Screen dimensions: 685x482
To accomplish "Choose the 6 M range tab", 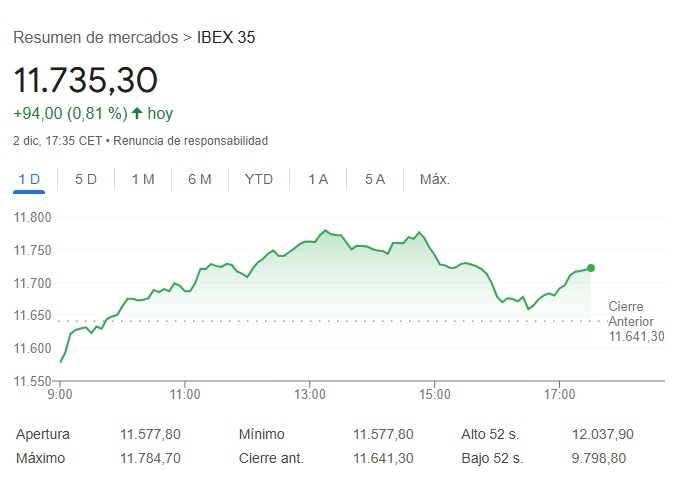I will (200, 179).
